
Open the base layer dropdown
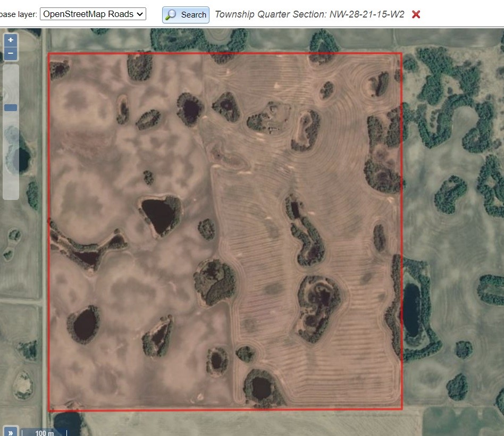[x=93, y=14]
